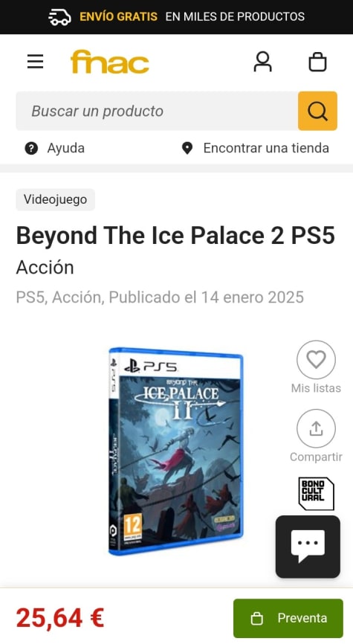Focus the 'Buscar un producto' search field
353x644 pixels.
click(157, 111)
